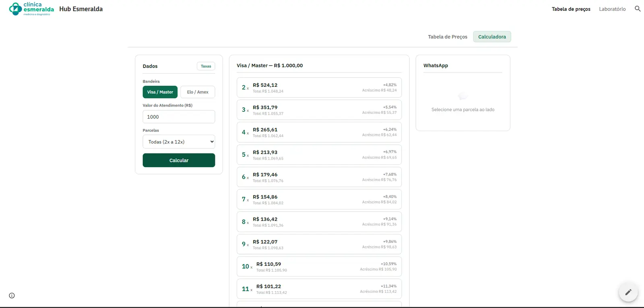This screenshot has height=308, width=644.
Task: Select the 8x installment of R$ 136,42
Action: click(319, 222)
